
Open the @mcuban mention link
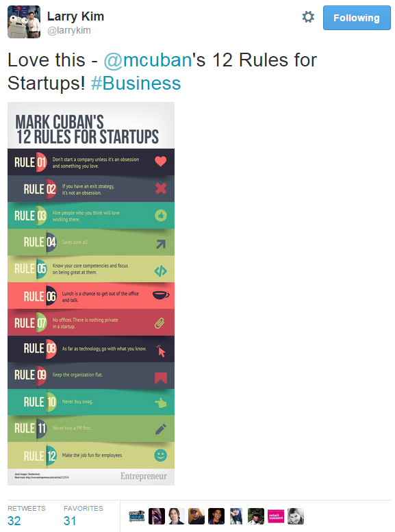pyautogui.click(x=148, y=60)
